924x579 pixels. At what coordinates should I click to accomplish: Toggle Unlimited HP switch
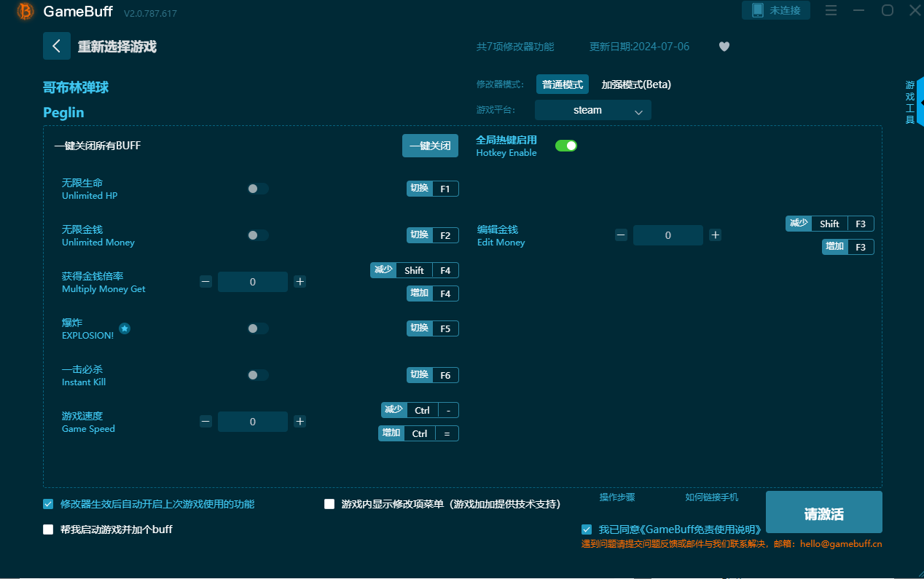pos(257,189)
